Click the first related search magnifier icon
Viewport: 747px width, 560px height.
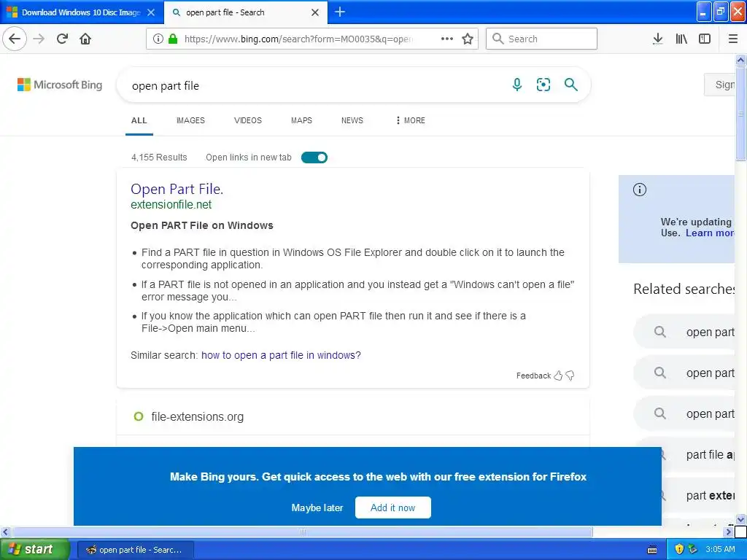(659, 332)
